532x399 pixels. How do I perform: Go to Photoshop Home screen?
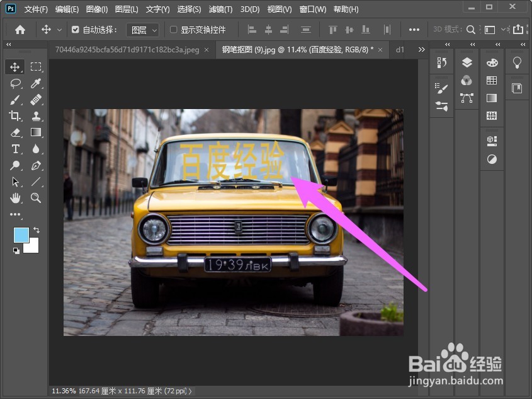coord(20,30)
